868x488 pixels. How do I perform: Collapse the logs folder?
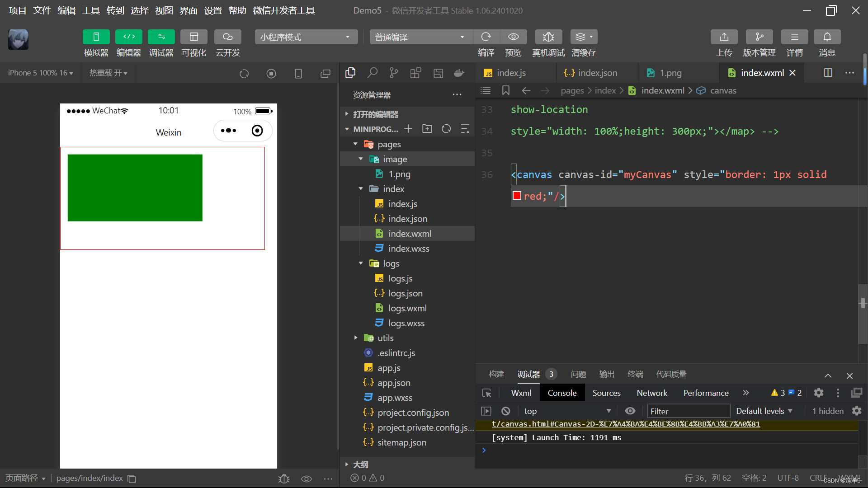point(361,263)
